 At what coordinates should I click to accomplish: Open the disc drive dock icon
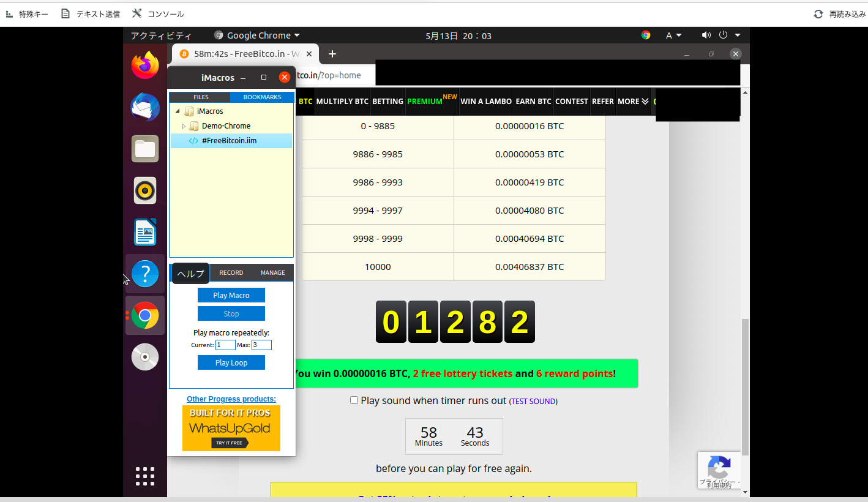(x=145, y=357)
